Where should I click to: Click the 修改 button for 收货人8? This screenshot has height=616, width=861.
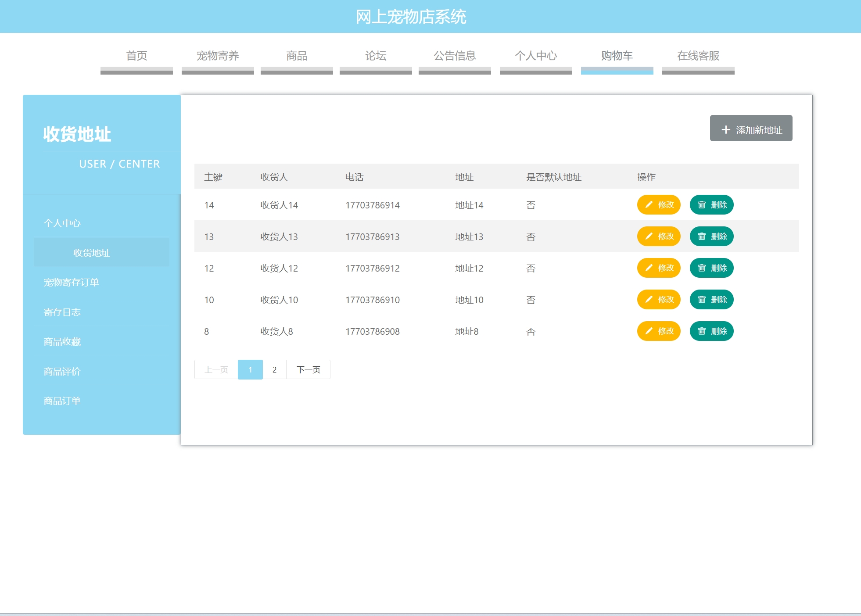(x=658, y=331)
